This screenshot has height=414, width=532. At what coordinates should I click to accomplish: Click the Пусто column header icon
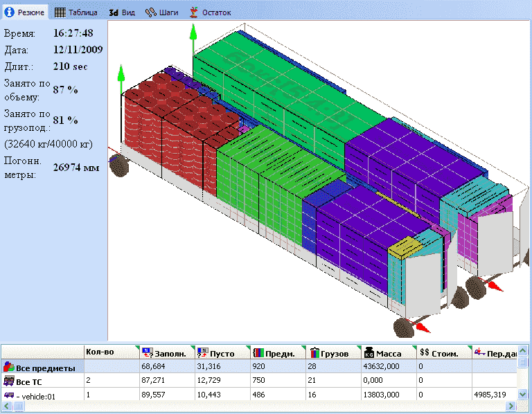[203, 353]
